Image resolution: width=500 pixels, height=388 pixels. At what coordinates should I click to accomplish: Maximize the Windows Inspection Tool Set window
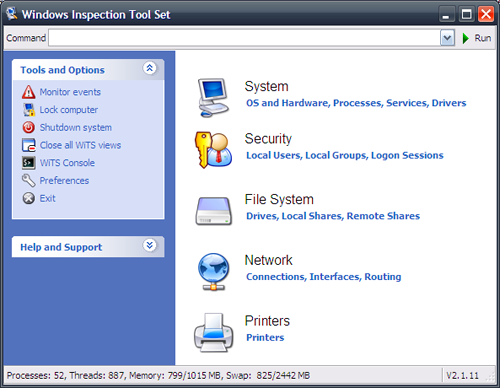(x=466, y=14)
